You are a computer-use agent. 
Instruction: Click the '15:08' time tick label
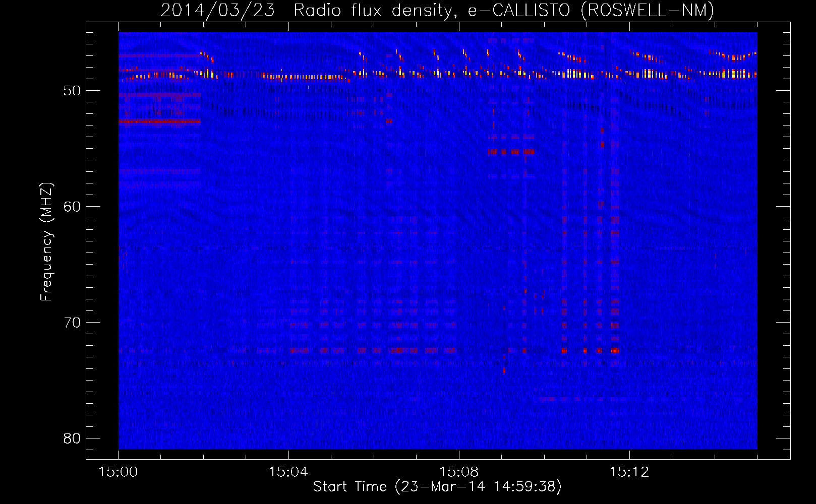pos(459,472)
